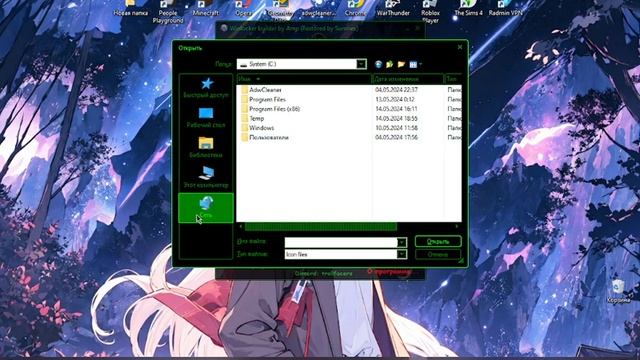Viewport: 640px width, 360px height.
Task: Open Новая папка desktop folder
Action: pos(131,9)
